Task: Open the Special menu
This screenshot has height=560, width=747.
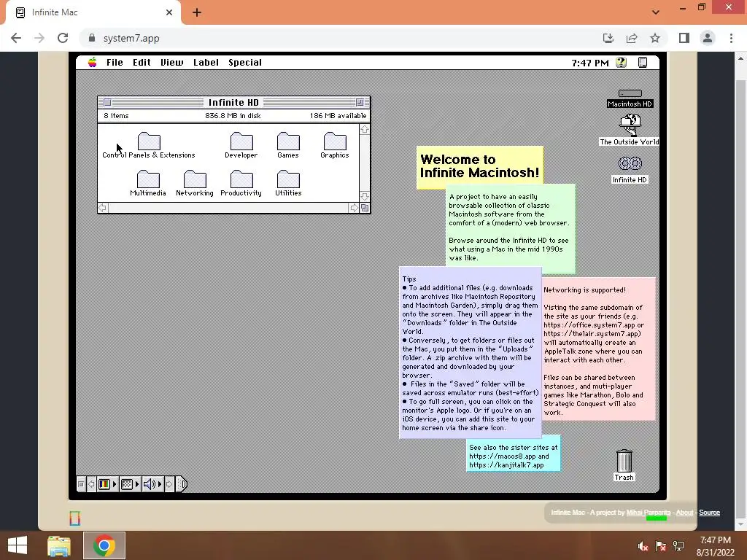Action: pyautogui.click(x=245, y=63)
